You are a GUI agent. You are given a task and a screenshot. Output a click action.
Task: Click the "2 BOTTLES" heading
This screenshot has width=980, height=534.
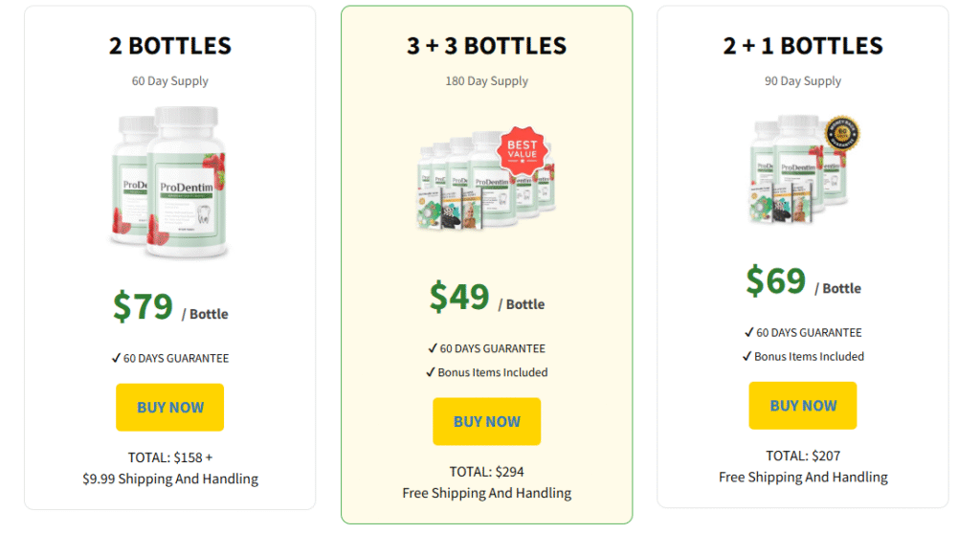click(170, 45)
